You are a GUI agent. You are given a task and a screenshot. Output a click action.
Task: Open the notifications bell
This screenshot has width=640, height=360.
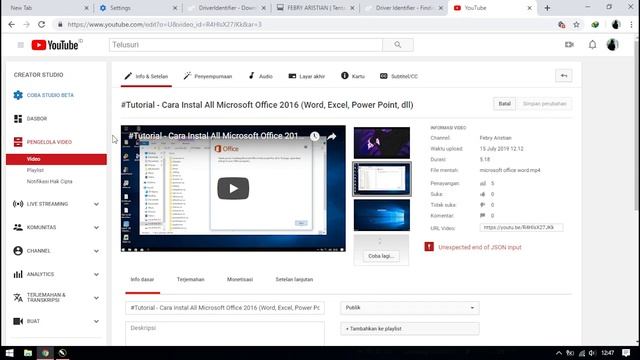tap(592, 44)
